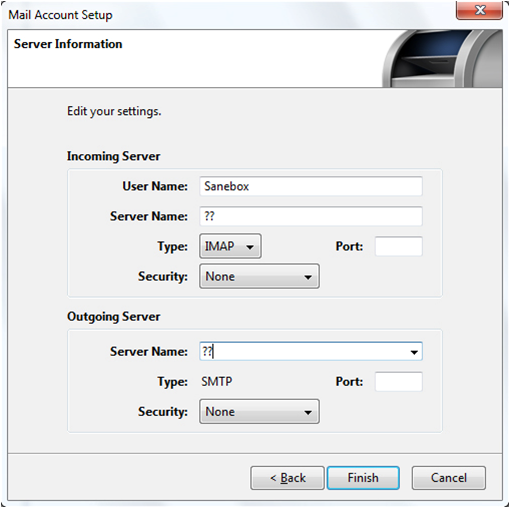The image size is (510, 508).
Task: Click the Mail Account Setup title text
Action: [x=60, y=15]
